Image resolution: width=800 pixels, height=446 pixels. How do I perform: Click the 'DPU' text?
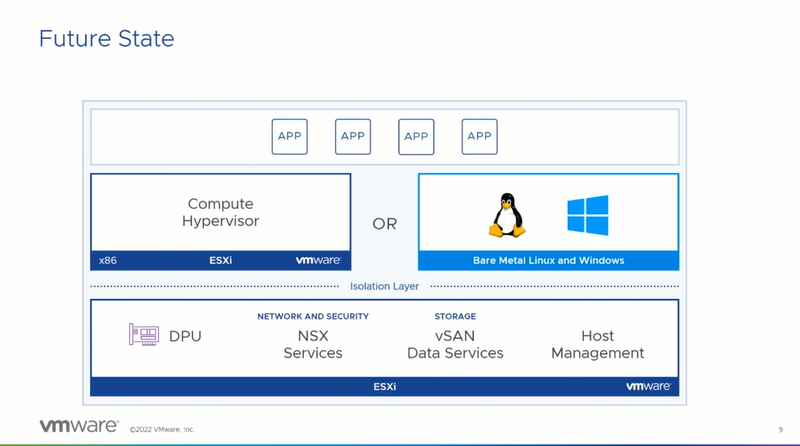click(185, 336)
